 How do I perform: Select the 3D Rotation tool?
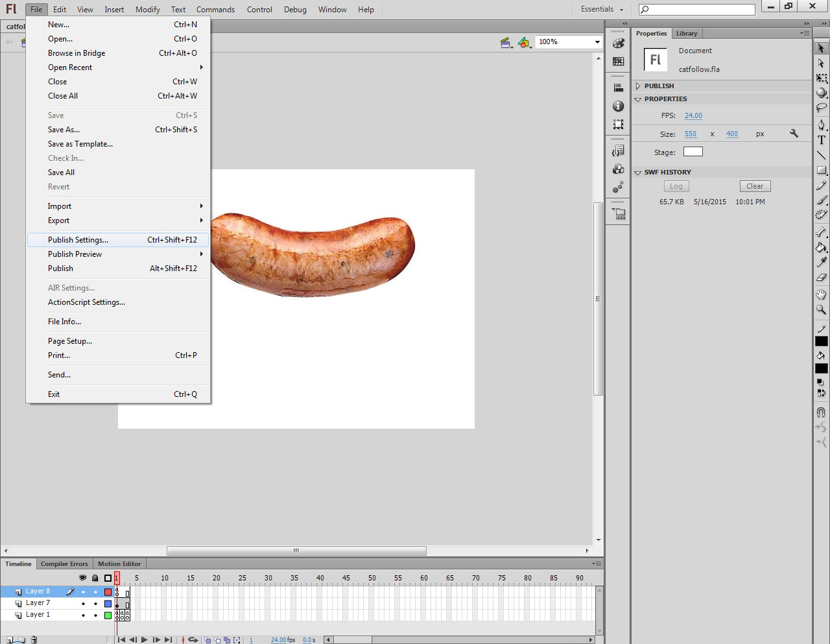(x=821, y=93)
